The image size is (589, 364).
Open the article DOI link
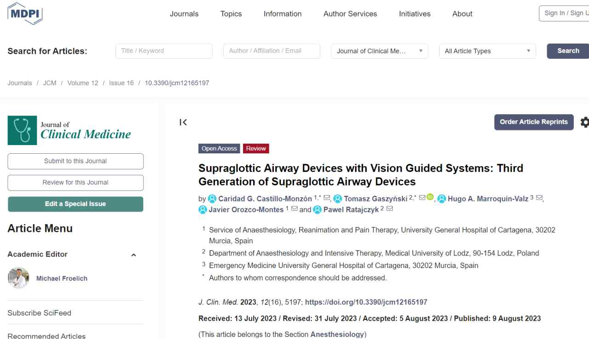366,302
